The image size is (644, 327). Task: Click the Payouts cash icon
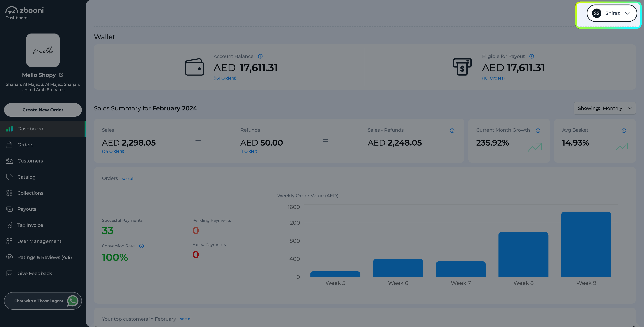9,209
